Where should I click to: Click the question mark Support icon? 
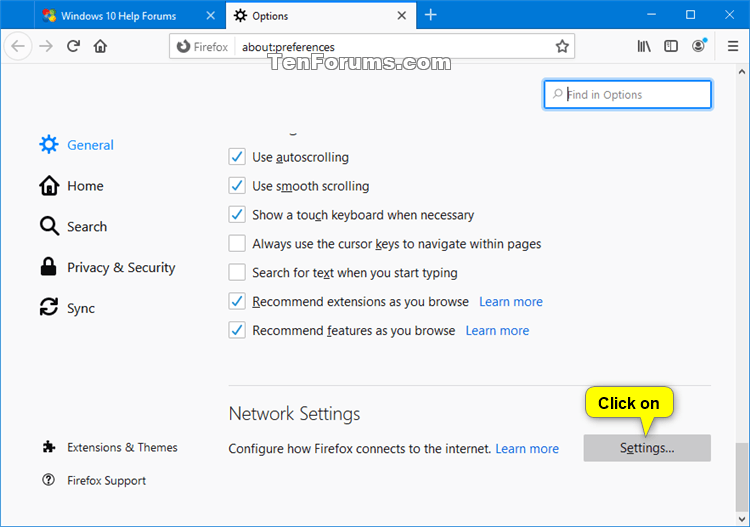tap(48, 480)
